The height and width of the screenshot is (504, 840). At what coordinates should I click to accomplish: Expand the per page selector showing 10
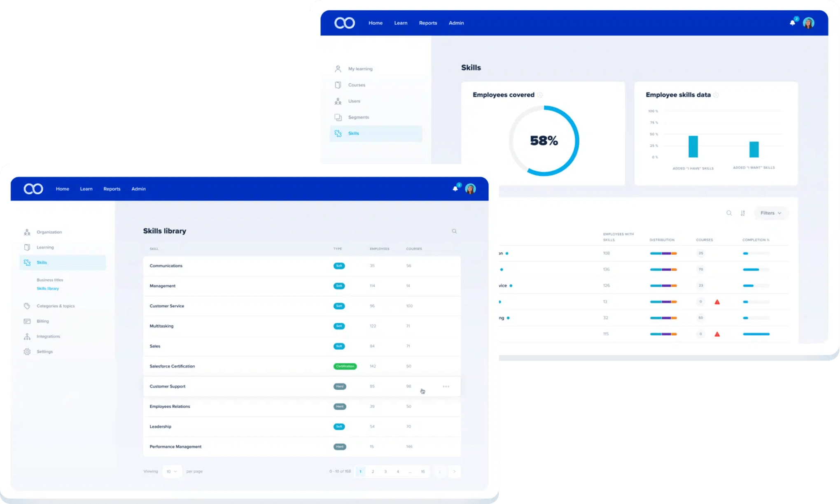172,471
